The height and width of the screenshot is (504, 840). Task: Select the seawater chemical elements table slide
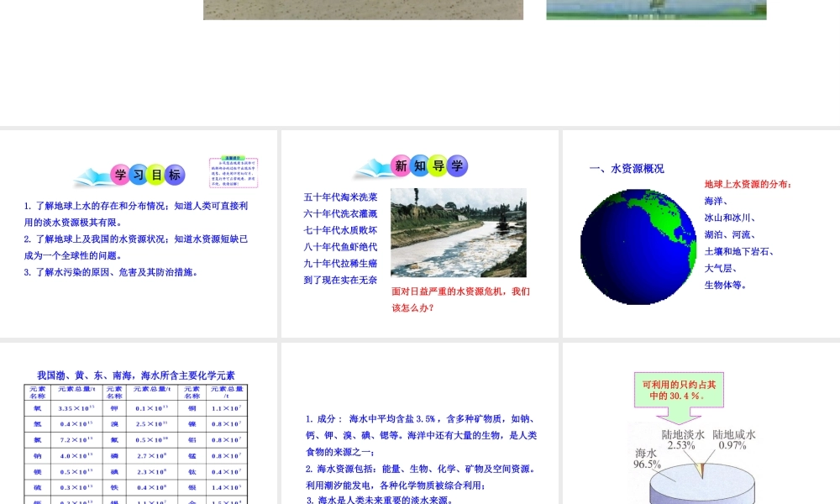click(139, 423)
